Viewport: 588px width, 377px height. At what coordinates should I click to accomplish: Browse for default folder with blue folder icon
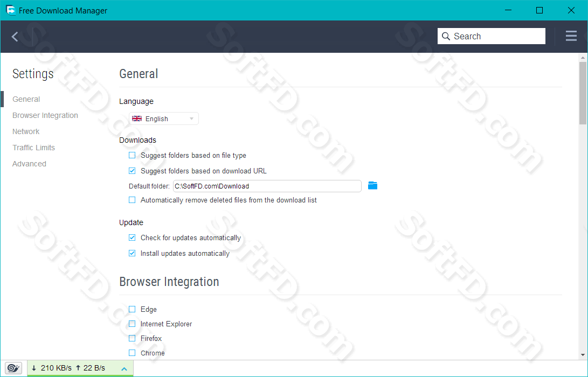click(372, 185)
